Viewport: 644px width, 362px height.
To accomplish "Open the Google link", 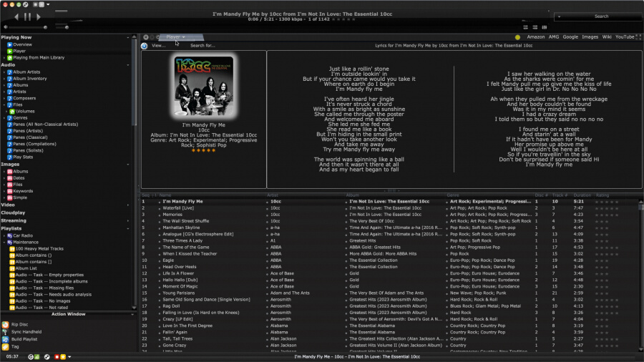I will tap(570, 37).
